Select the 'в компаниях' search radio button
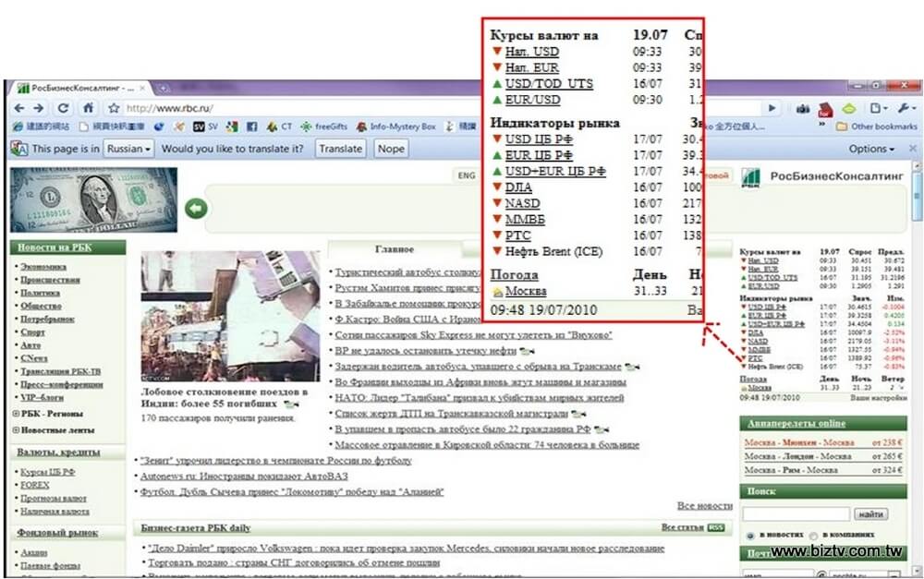924x579 pixels. 812,536
